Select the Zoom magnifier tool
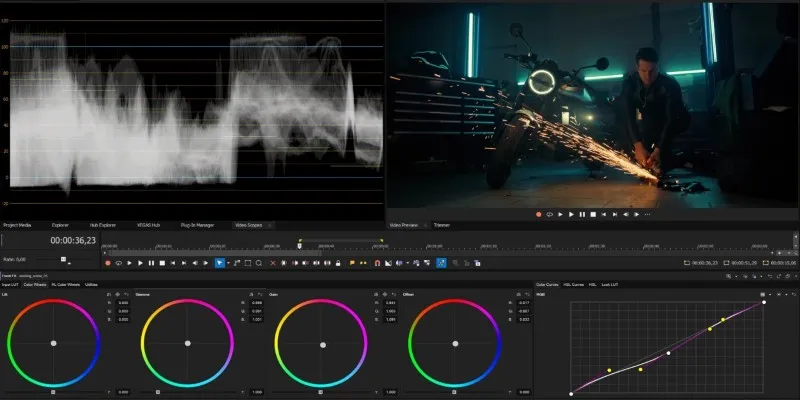Image resolution: width=800 pixels, height=400 pixels. coord(259,263)
